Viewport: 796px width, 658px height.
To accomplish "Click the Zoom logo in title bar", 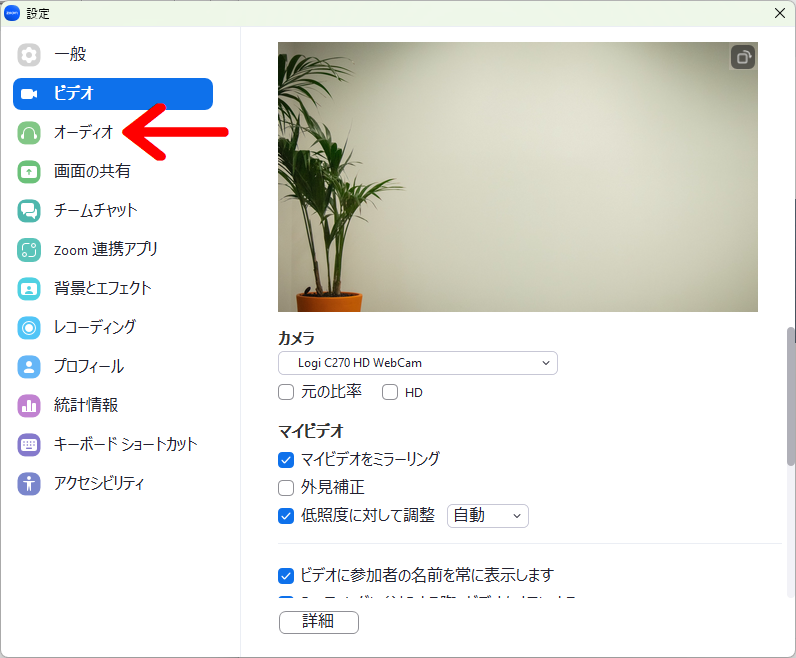I will click(x=12, y=13).
